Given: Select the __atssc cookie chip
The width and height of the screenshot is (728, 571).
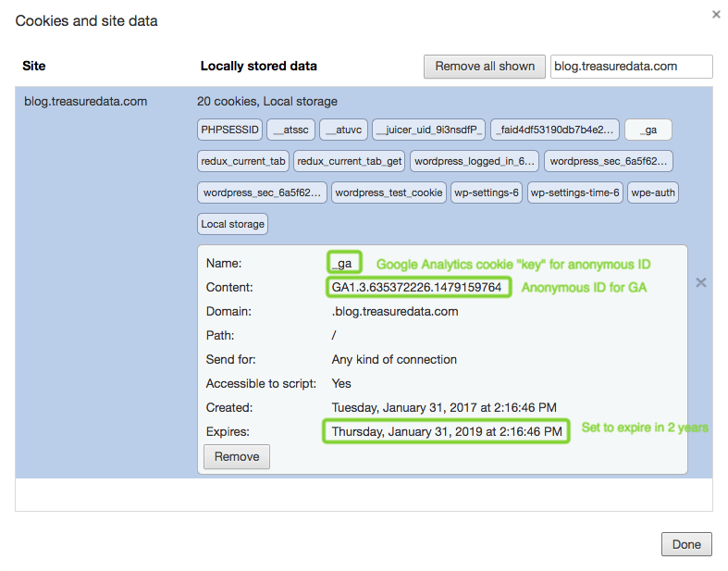Looking at the screenshot, I should coord(291,130).
